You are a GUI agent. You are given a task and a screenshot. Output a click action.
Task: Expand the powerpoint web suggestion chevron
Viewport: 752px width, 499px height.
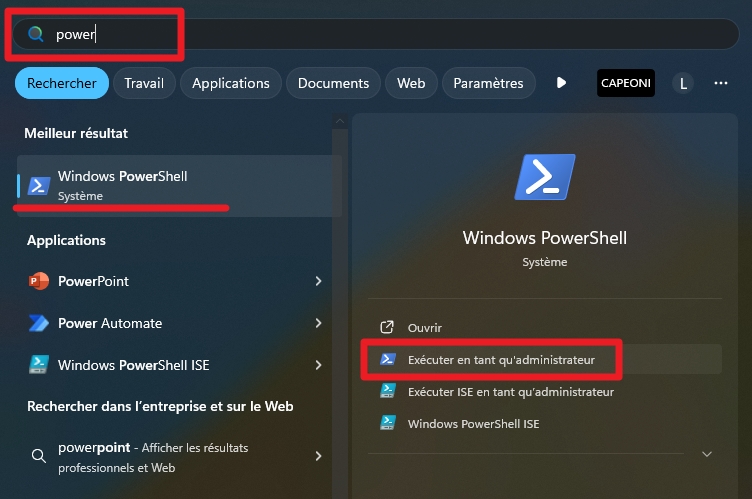[318, 456]
